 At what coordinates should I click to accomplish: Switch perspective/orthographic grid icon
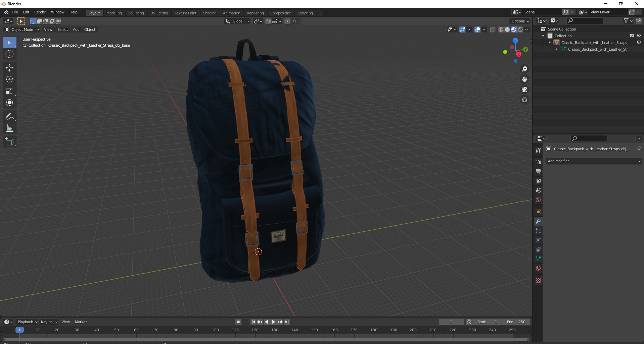pos(524,100)
